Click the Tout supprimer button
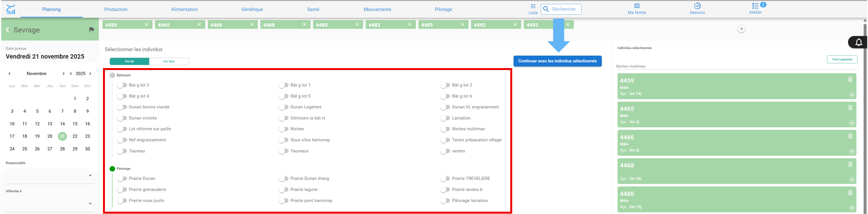Screen dimensions: 868x214 pyautogui.click(x=842, y=59)
